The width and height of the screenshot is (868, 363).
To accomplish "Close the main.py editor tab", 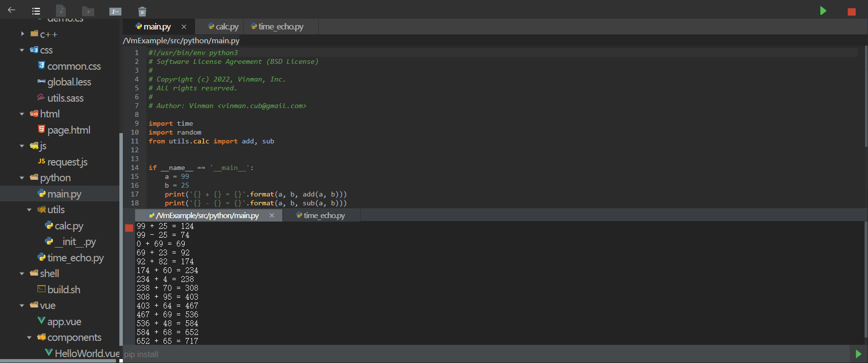I will [x=184, y=27].
